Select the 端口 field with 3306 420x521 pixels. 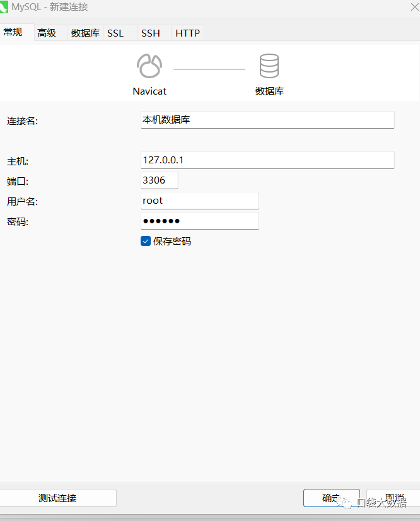(159, 180)
